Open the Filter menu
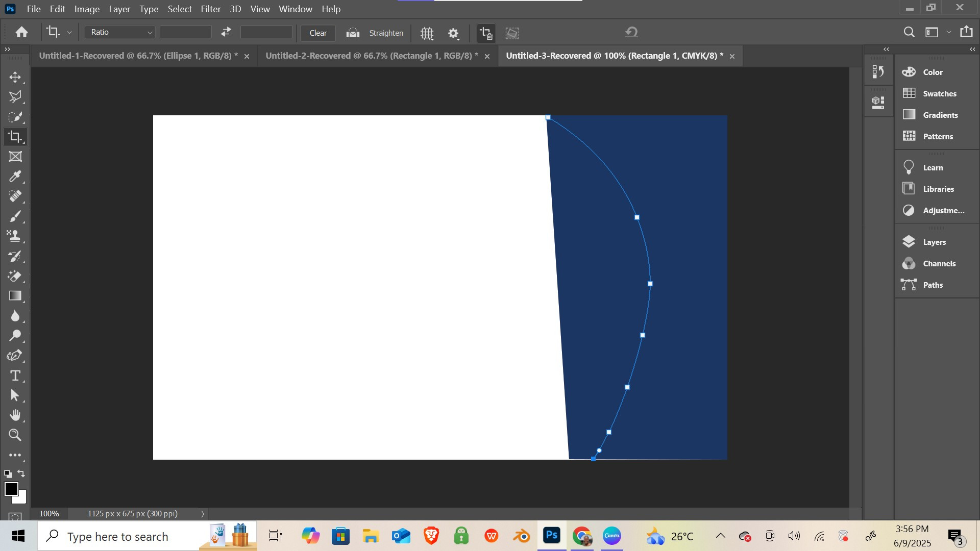The image size is (980, 551). (210, 9)
